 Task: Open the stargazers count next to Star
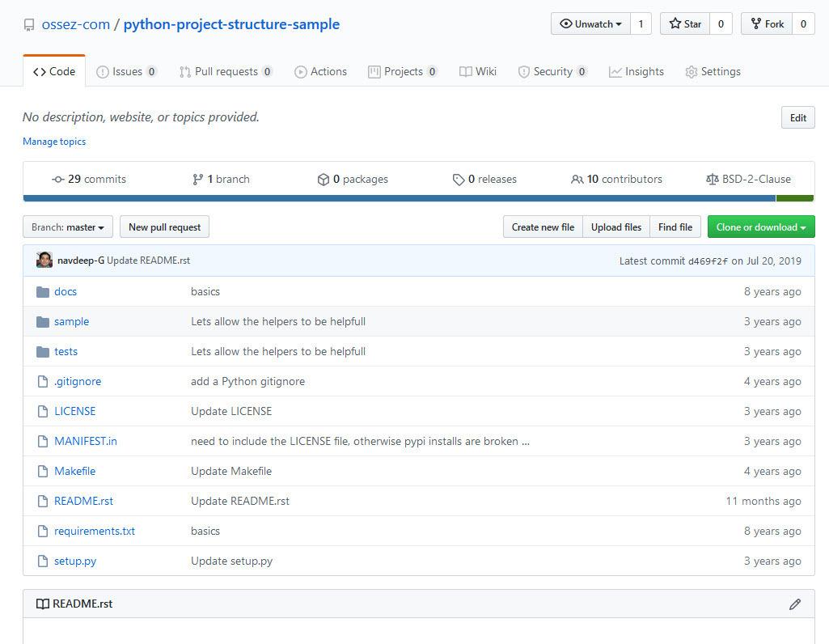(x=721, y=23)
